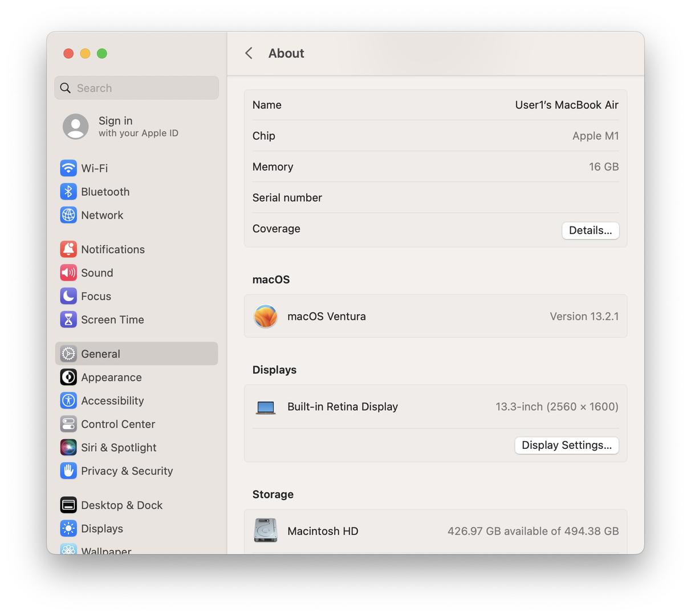
Task: Open Siri & Spotlight settings
Action: [136, 447]
